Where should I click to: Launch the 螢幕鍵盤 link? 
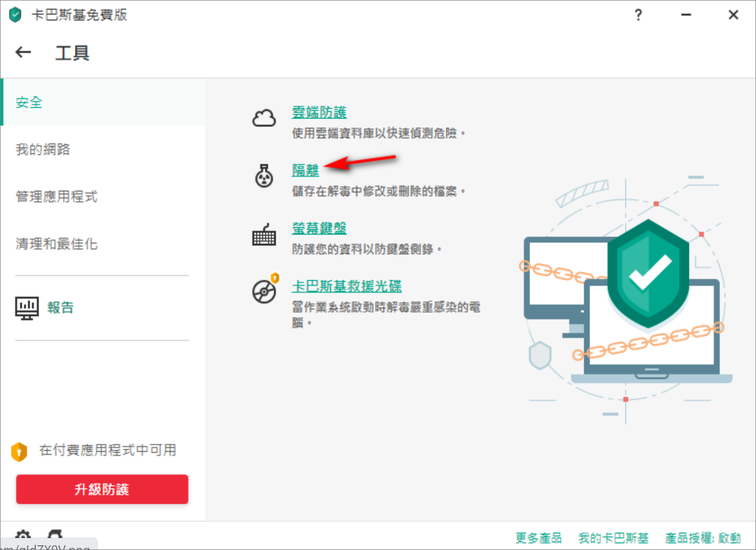[319, 228]
